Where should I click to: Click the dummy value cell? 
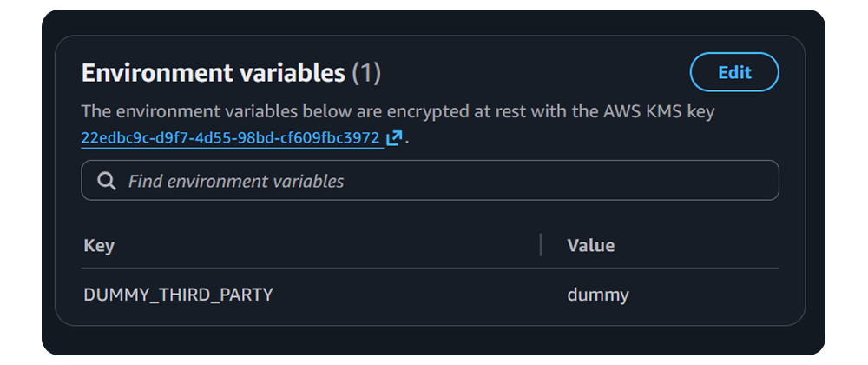[x=598, y=295]
